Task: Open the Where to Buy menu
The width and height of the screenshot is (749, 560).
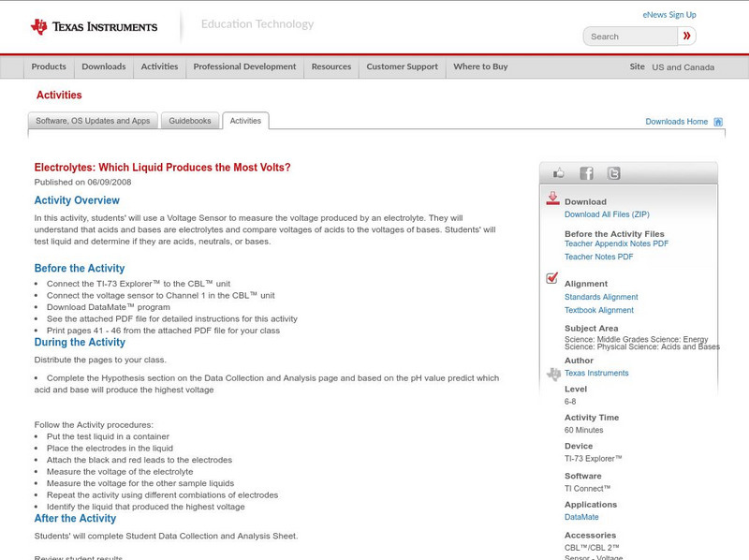Action: coord(480,66)
